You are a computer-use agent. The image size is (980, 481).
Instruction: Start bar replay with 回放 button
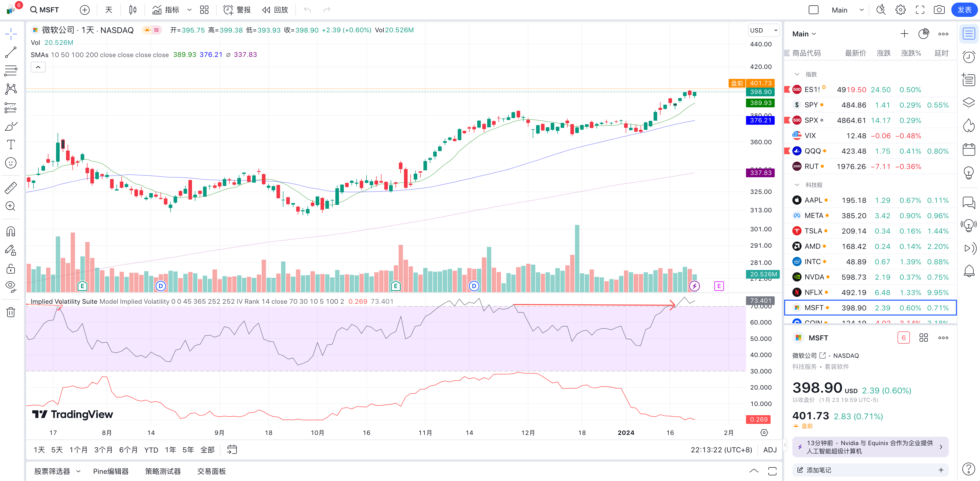275,10
